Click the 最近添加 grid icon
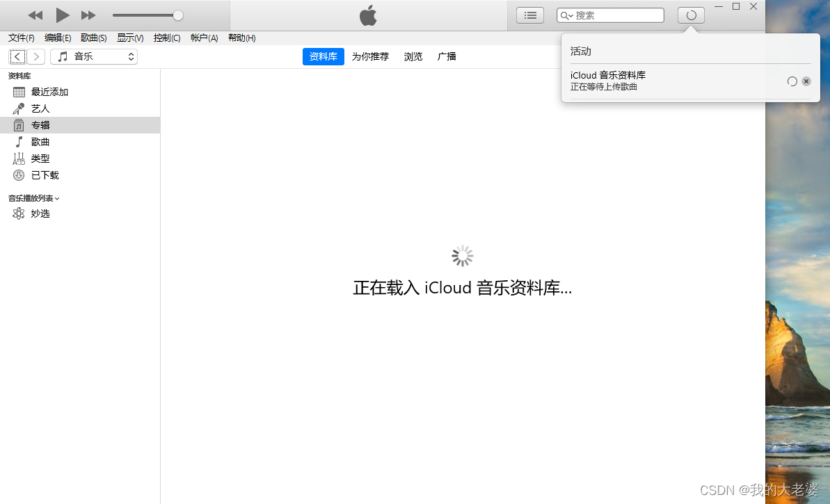Image resolution: width=830 pixels, height=504 pixels. 19,92
